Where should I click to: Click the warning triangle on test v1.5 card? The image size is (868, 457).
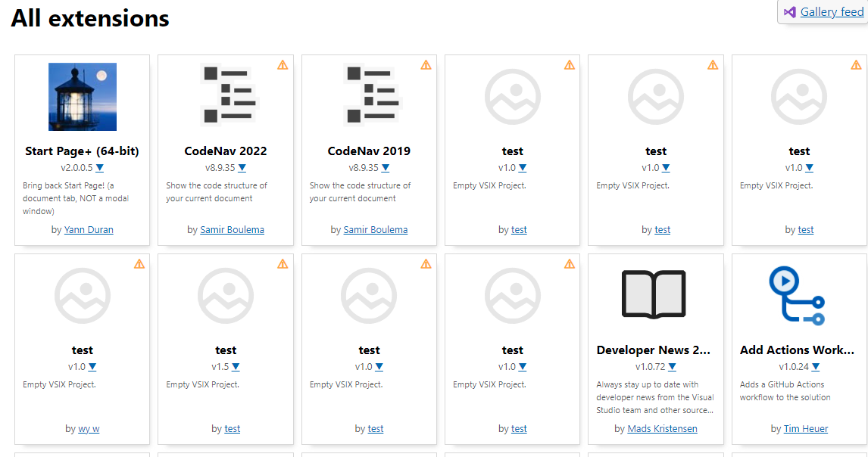coord(283,264)
